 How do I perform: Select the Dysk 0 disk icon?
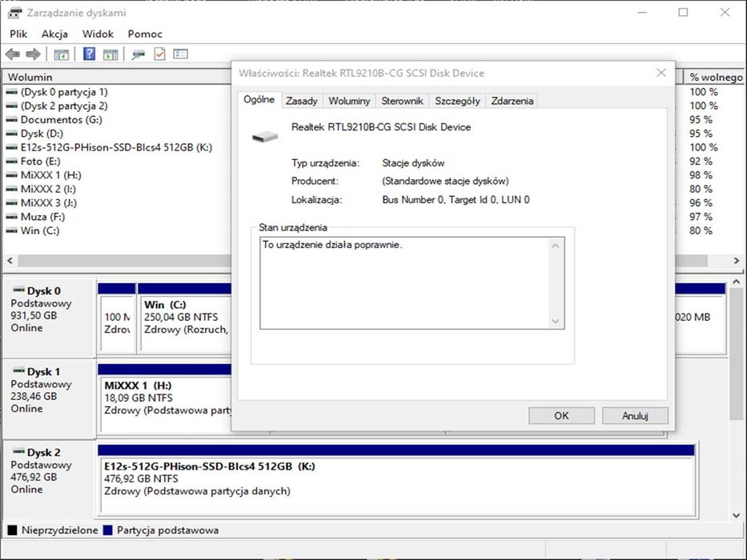[x=18, y=290]
